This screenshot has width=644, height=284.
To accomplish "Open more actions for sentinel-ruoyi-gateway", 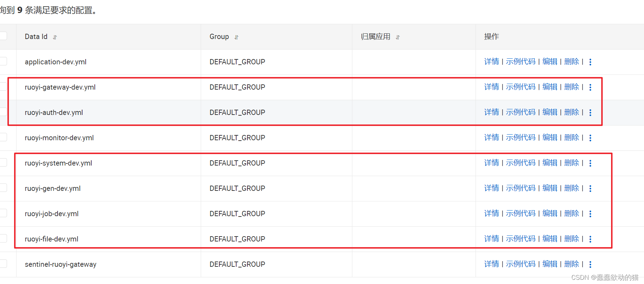I will click(590, 264).
